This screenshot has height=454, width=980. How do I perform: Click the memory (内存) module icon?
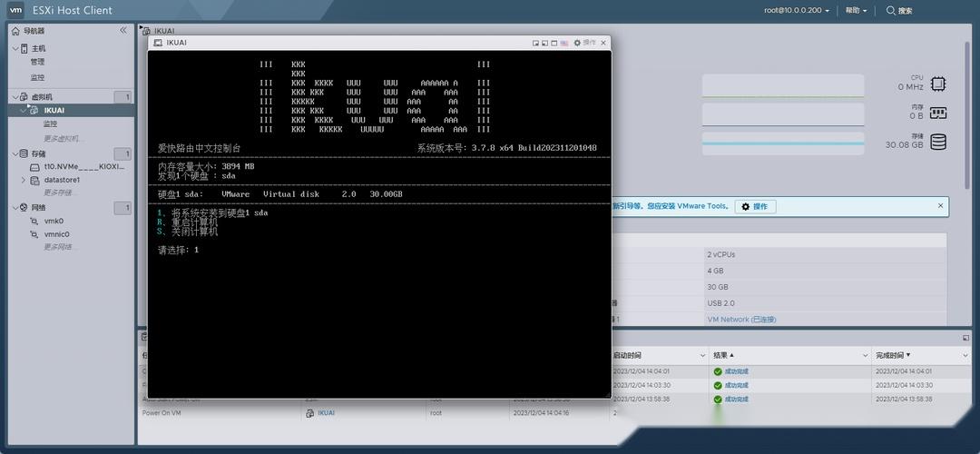[938, 113]
